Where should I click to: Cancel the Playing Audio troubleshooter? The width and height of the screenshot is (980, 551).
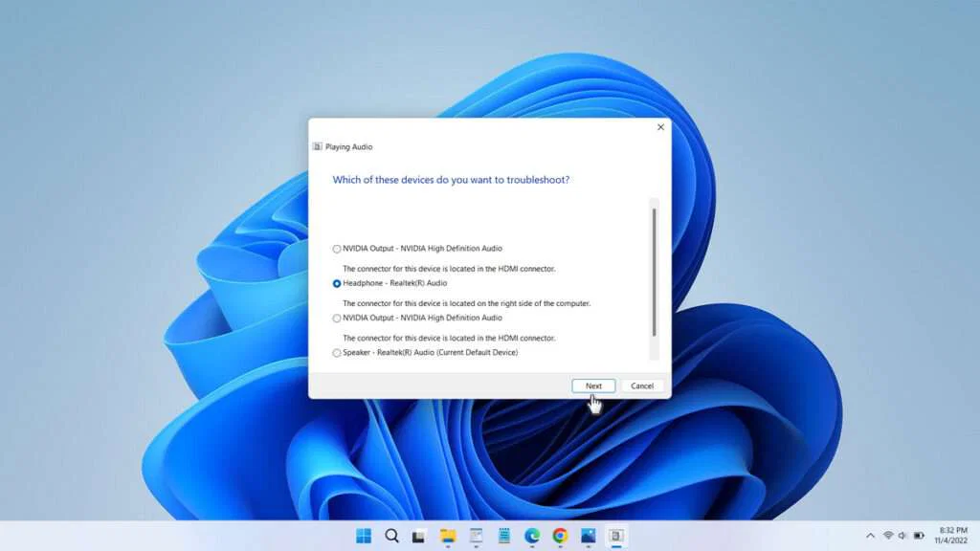coord(641,386)
